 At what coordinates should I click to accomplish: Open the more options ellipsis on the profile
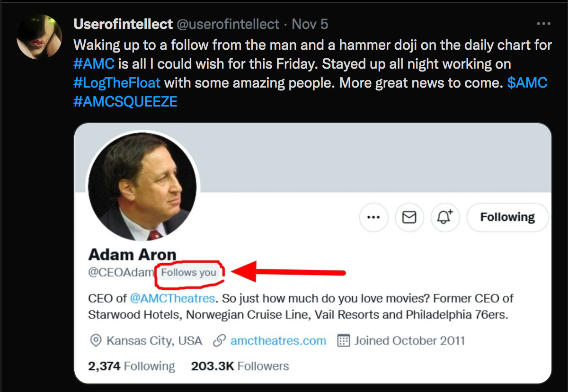373,217
